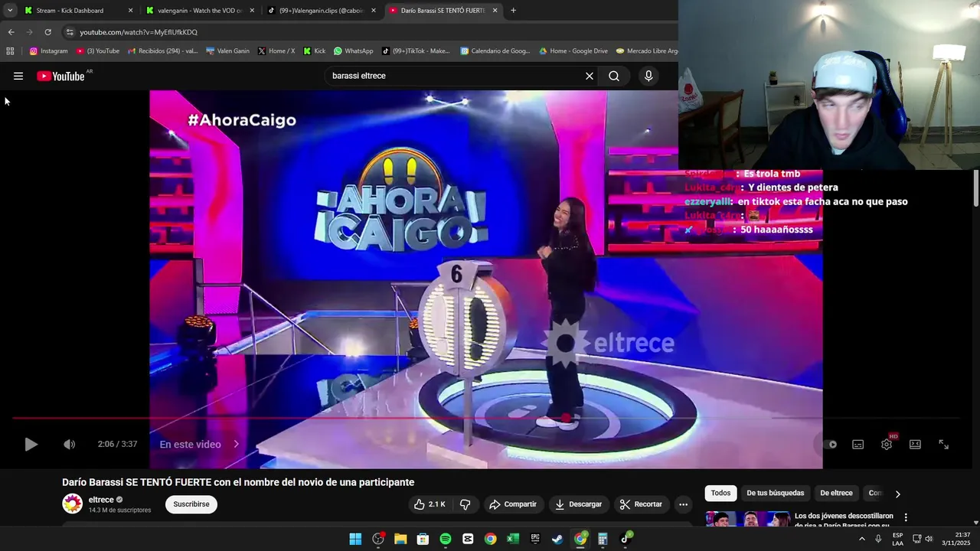This screenshot has width=980, height=551.
Task: Expand the 'En este video' chapters chevron
Action: click(236, 444)
